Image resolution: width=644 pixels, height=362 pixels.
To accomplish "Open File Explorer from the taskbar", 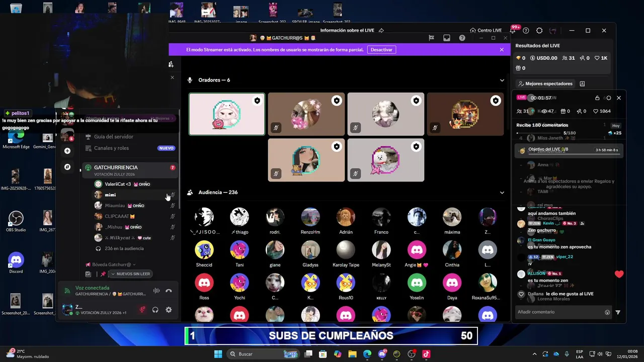I will pos(352,354).
